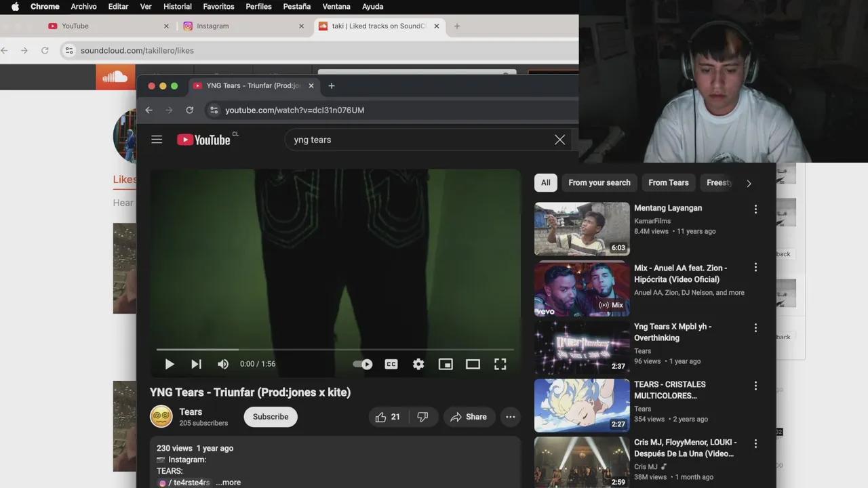Open options for Anuel AA Mix
The height and width of the screenshot is (488, 868).
pyautogui.click(x=755, y=268)
